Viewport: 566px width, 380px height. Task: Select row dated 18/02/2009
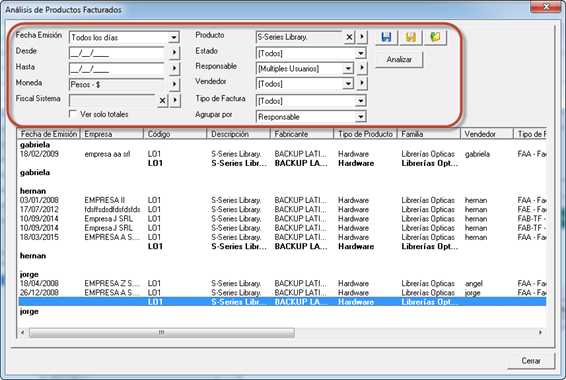coord(282,154)
